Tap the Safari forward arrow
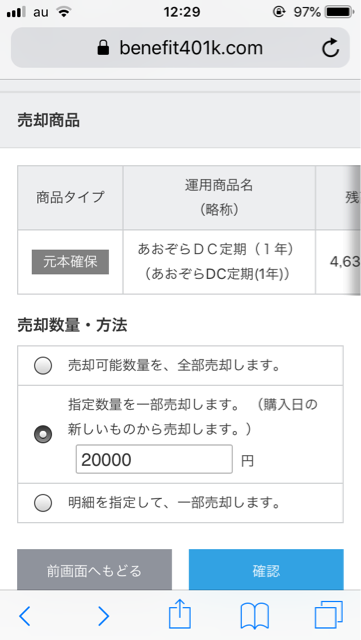 (x=103, y=616)
